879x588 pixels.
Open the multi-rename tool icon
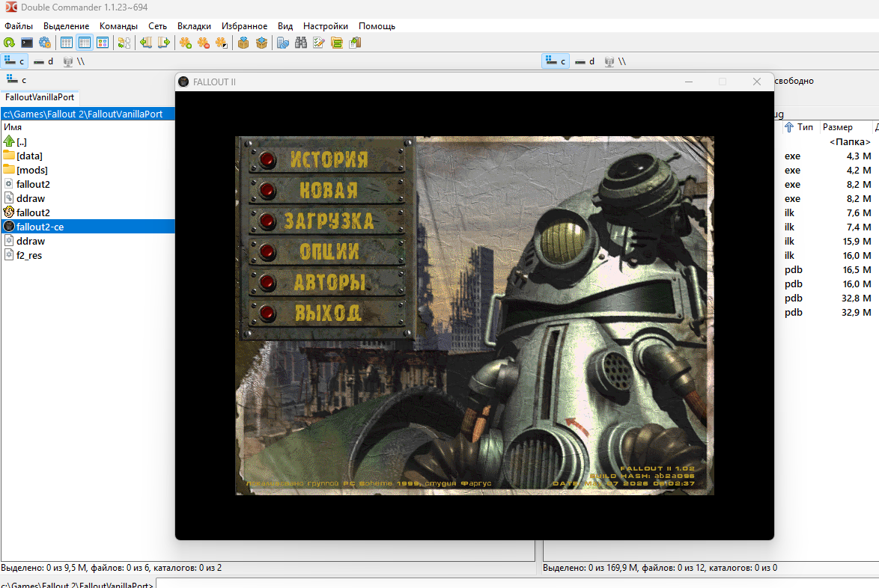(x=319, y=43)
